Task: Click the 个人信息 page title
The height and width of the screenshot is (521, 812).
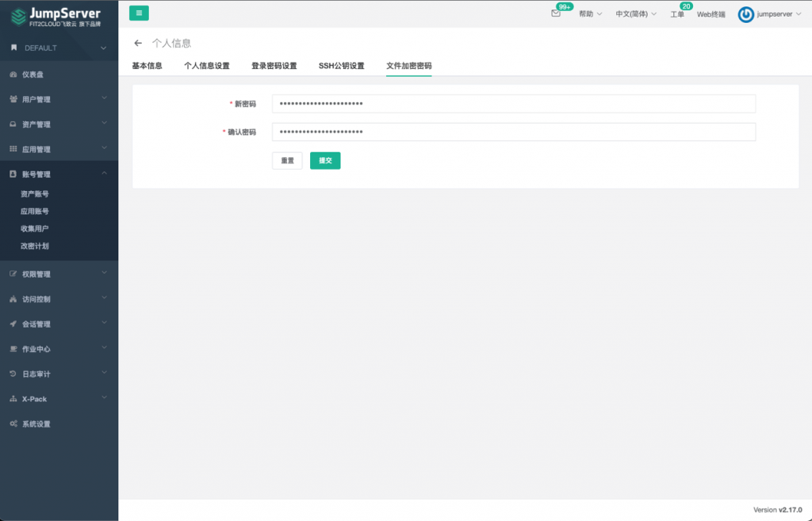Action: point(171,43)
